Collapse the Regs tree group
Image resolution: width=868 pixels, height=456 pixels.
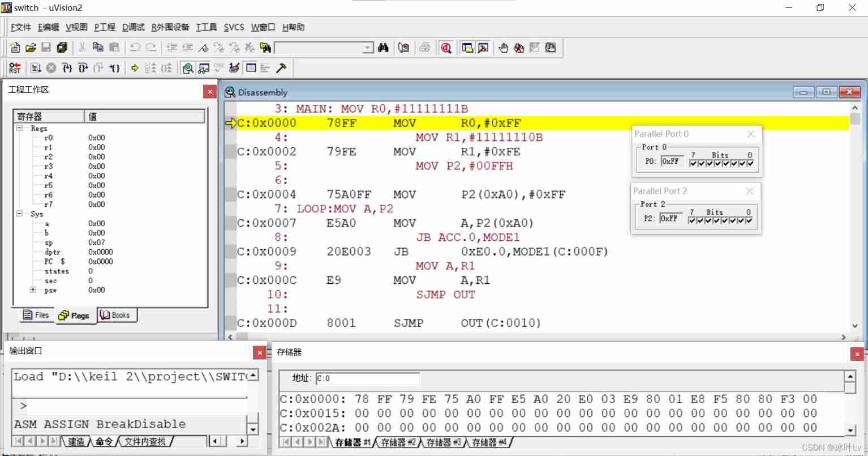click(19, 129)
